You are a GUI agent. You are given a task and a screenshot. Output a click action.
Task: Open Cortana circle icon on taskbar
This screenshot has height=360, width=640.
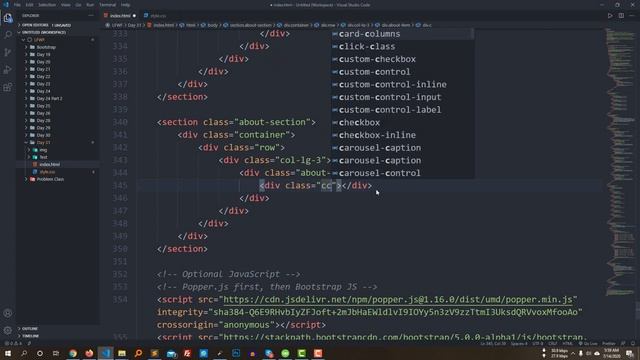click(x=40, y=353)
